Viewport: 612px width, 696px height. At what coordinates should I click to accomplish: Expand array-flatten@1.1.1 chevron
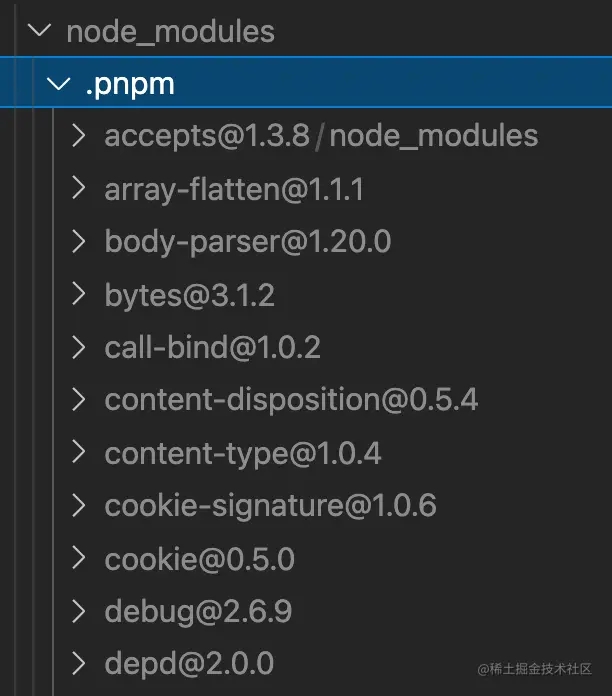click(79, 188)
